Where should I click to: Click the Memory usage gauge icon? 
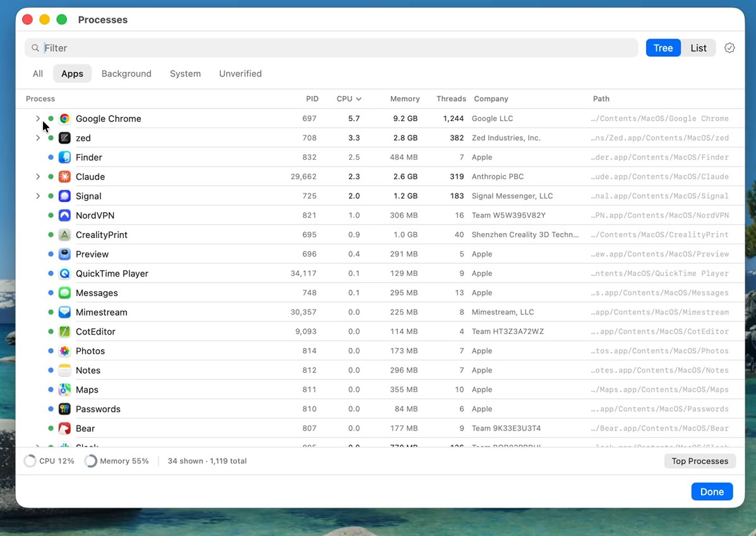tap(91, 461)
